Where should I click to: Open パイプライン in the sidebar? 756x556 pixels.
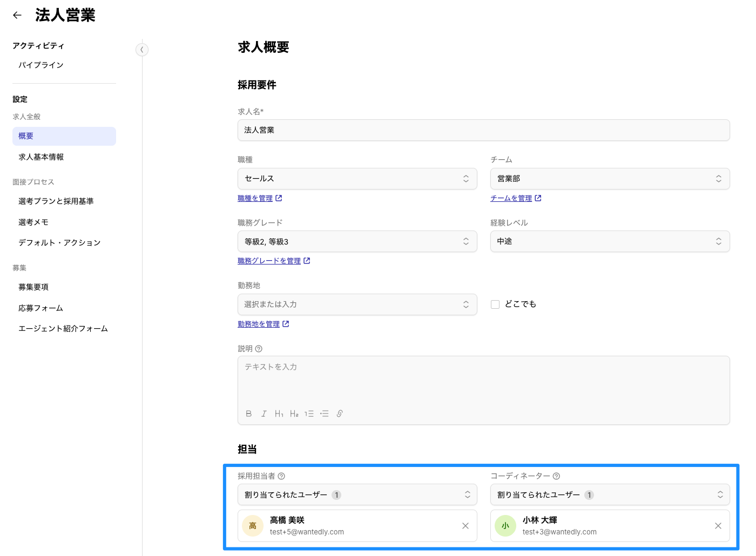[x=41, y=65]
